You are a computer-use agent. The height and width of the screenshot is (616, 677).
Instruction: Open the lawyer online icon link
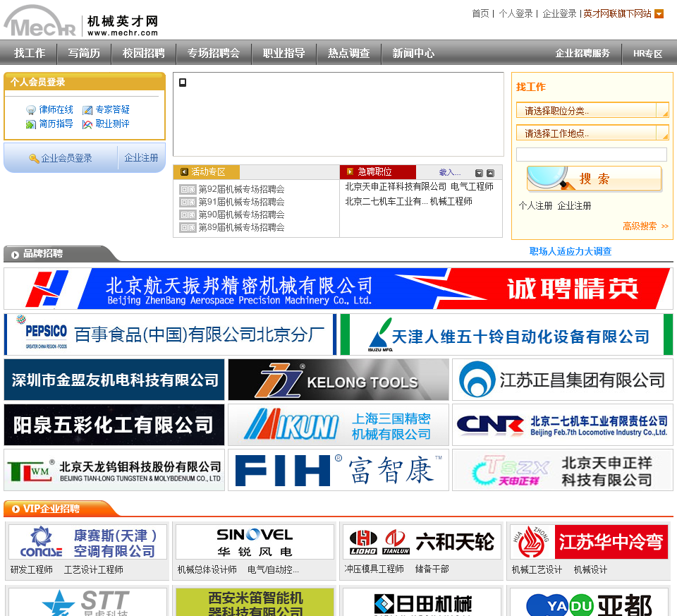pyautogui.click(x=30, y=110)
